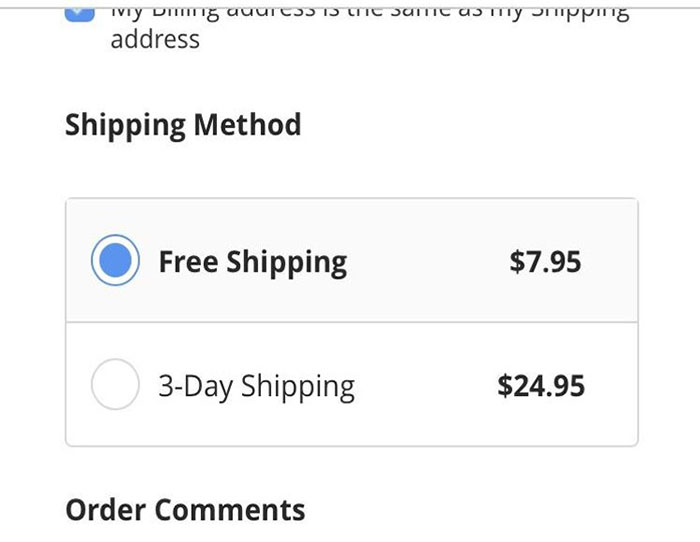Click the filled blue circle beside Free Shipping
700x542 pixels.
click(115, 260)
